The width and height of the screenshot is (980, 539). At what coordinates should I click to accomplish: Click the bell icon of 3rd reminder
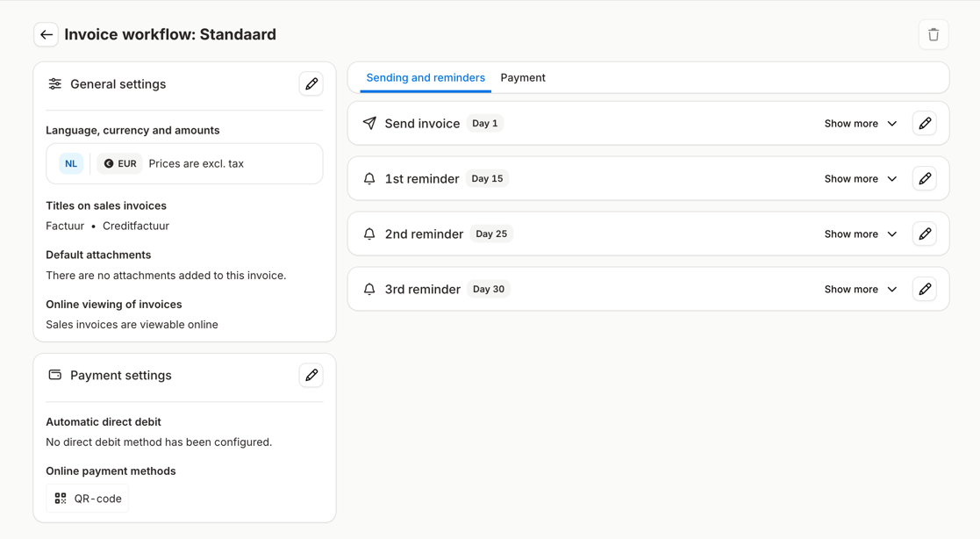369,290
